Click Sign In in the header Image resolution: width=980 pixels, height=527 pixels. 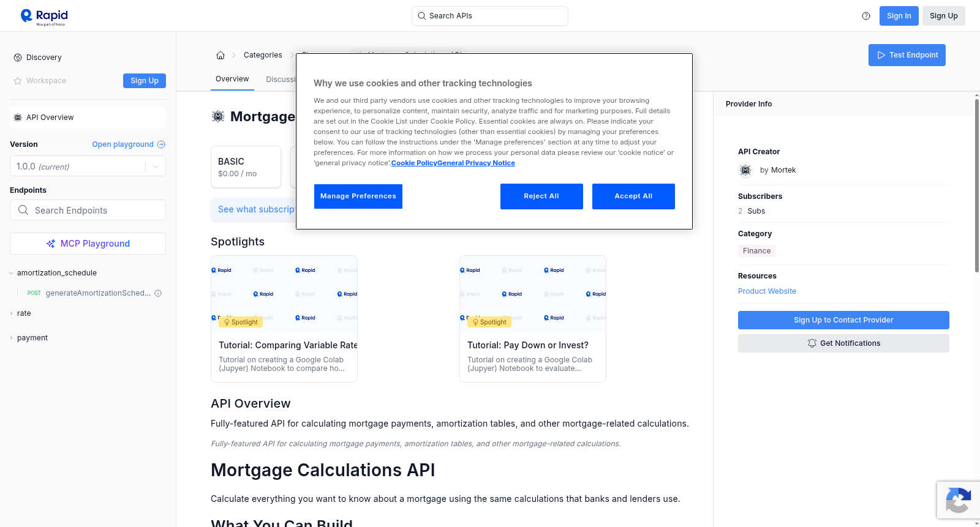[x=899, y=16]
